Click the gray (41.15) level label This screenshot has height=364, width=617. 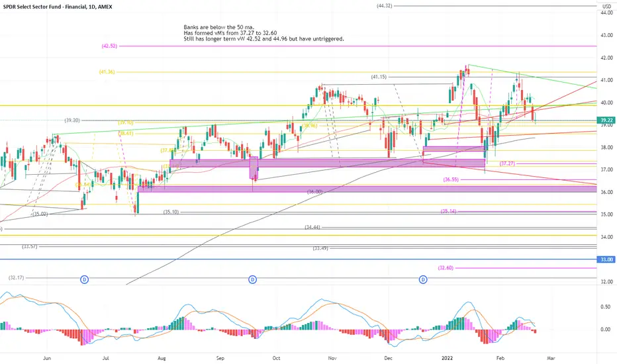[379, 77]
